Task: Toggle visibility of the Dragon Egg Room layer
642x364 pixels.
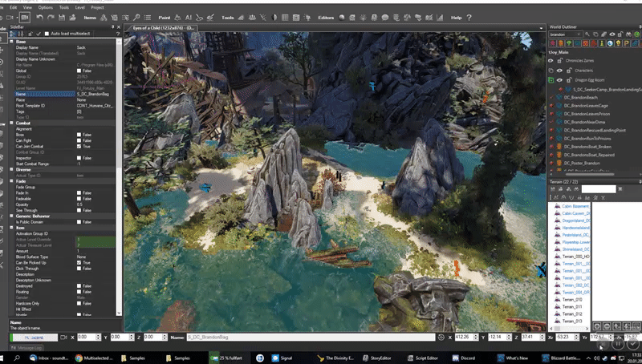Action: 559,80
